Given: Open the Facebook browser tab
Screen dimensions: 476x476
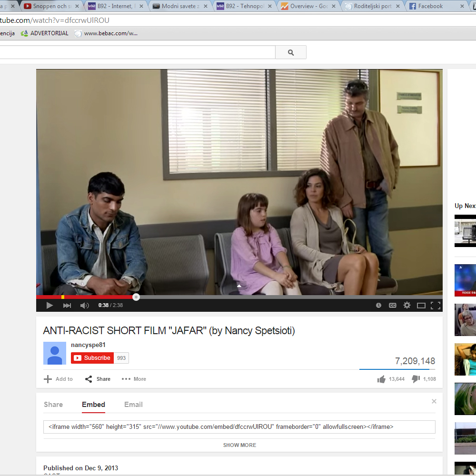Looking at the screenshot, I should [x=430, y=6].
